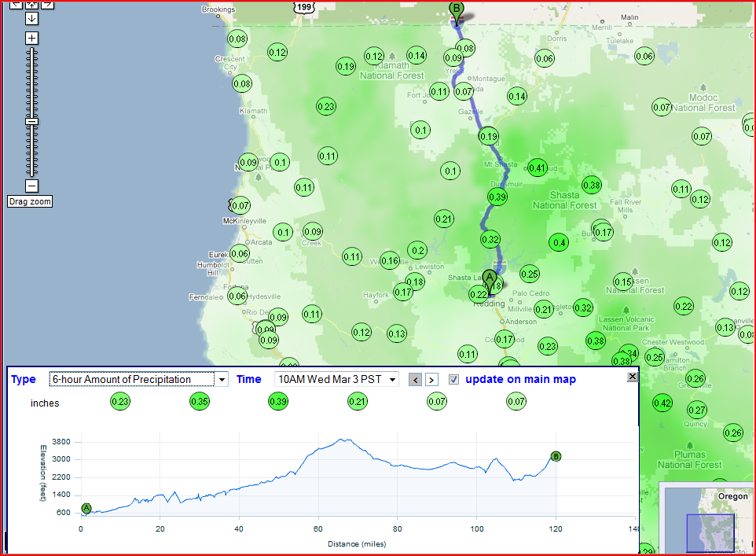The height and width of the screenshot is (556, 756).
Task: Click the zoom slider handle
Action: tap(31, 121)
